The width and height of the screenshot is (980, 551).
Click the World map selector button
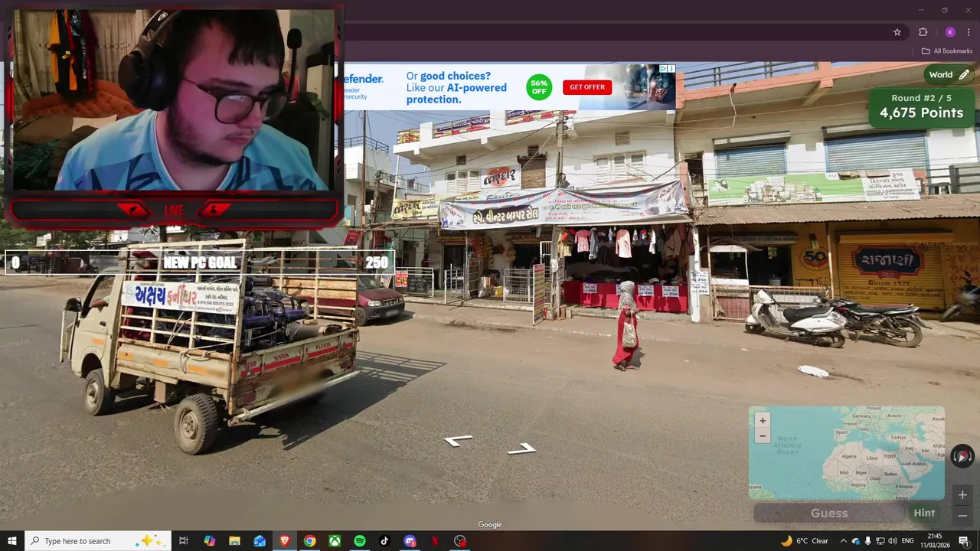coord(949,75)
